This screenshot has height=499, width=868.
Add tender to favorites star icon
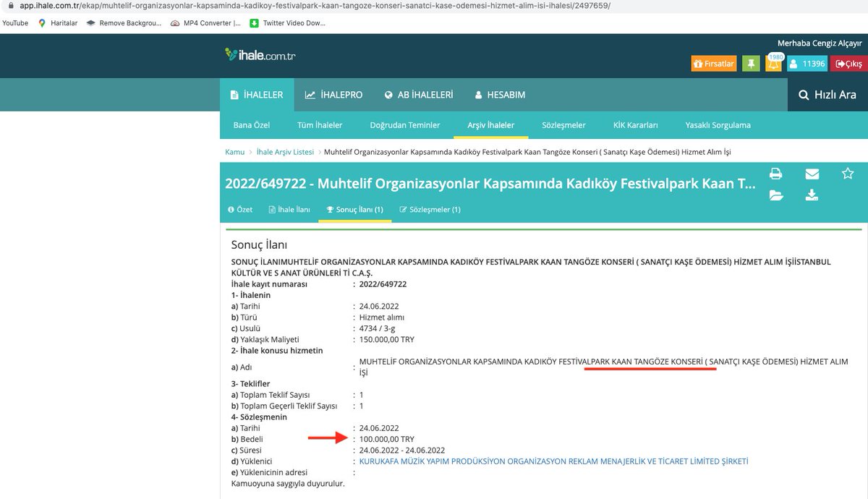tap(848, 174)
